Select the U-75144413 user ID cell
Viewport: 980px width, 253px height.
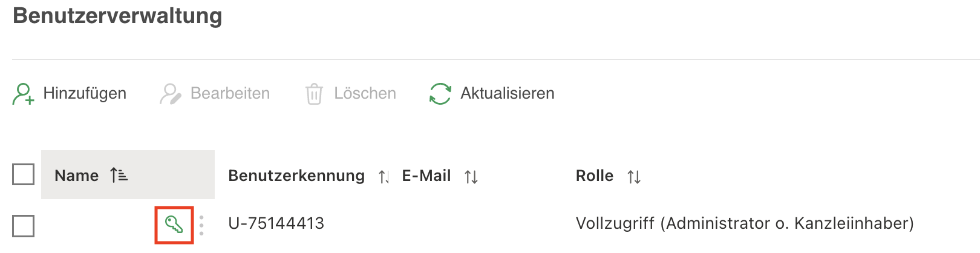click(x=276, y=223)
